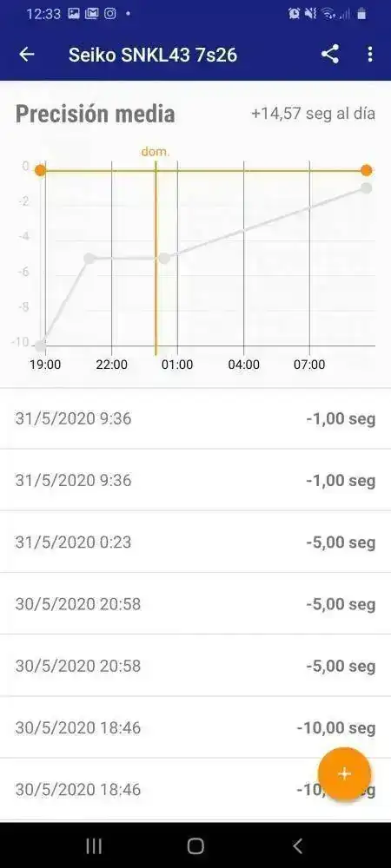Tap the Seiko SNKL43 7s26 title
The height and width of the screenshot is (868, 391).
click(x=153, y=55)
